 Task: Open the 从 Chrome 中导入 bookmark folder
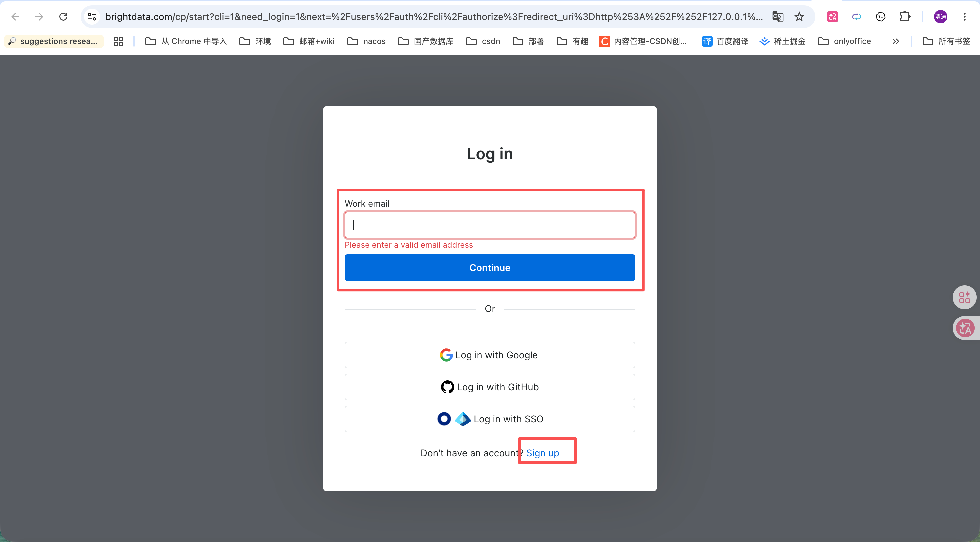(186, 41)
